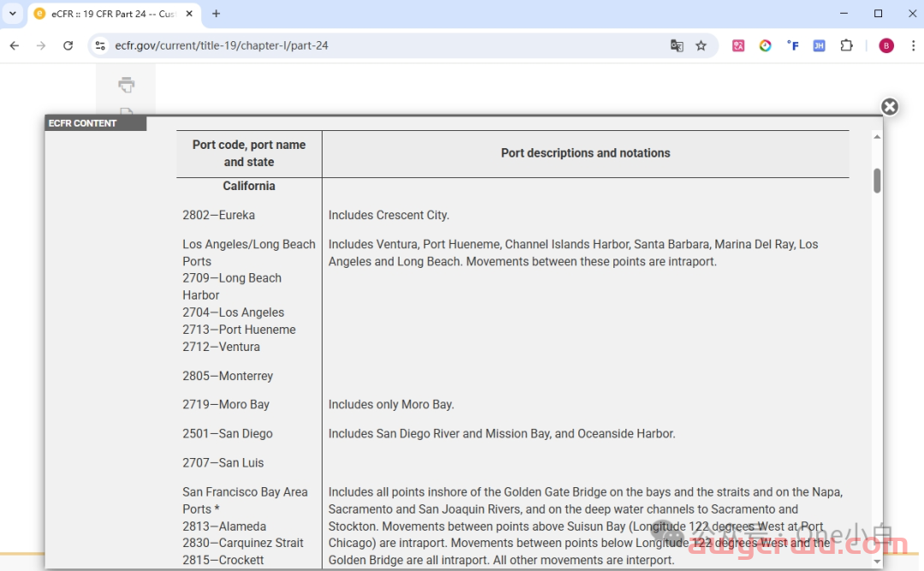Maximize the Chrome window
Viewport: 924px width, 571px height.
(x=878, y=13)
